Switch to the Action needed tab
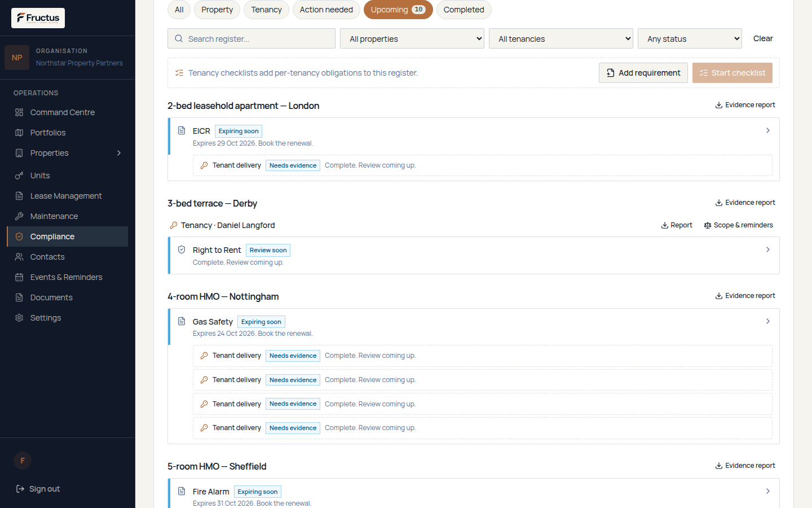Viewport: 812px width, 508px height. pyautogui.click(x=326, y=10)
